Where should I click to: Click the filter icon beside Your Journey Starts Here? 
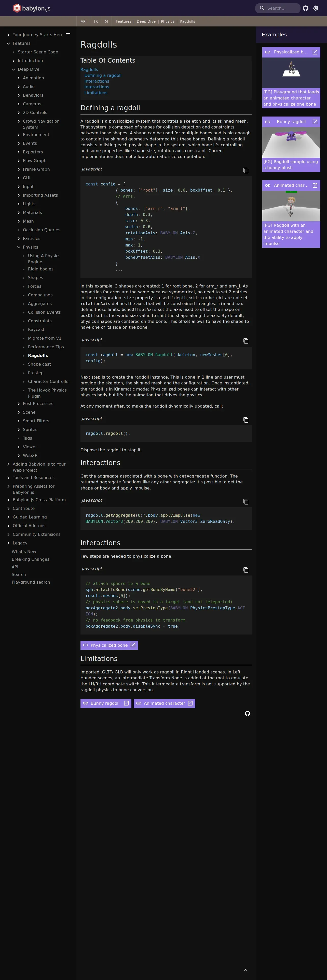[x=68, y=35]
